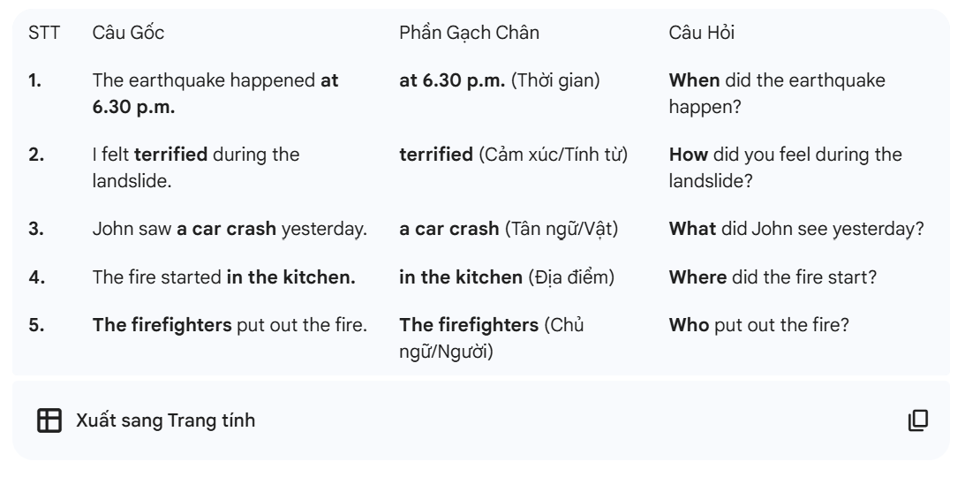
Task: Click the sentence "The fire started in the kitchen."
Action: tap(224, 276)
